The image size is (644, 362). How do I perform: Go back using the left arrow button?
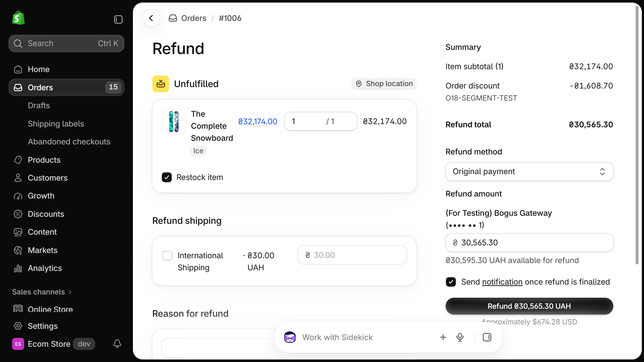(151, 18)
